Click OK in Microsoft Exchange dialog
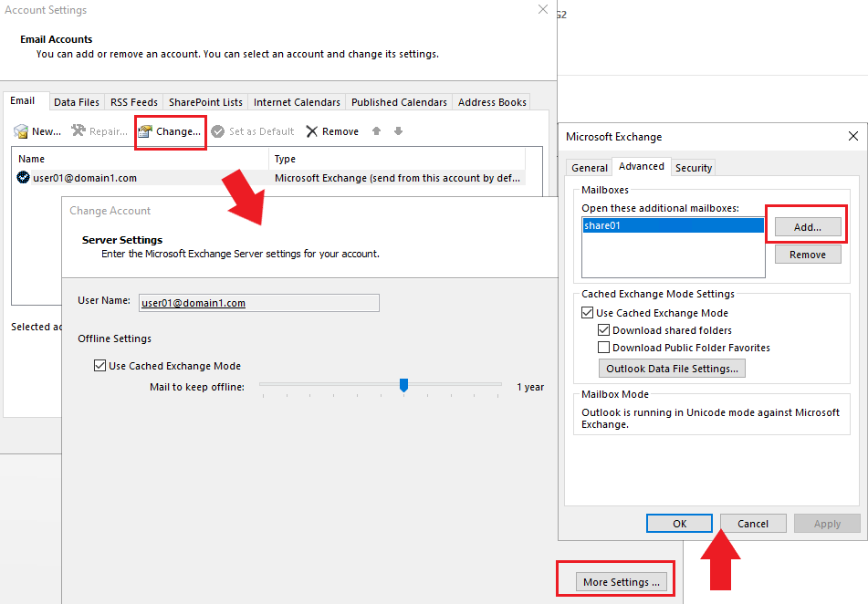The image size is (868, 604). click(679, 524)
